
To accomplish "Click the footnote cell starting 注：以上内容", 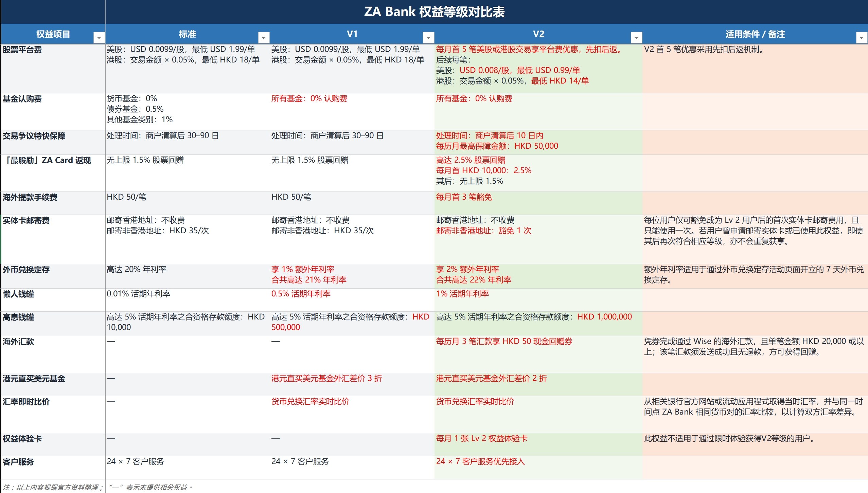I will (x=53, y=487).
